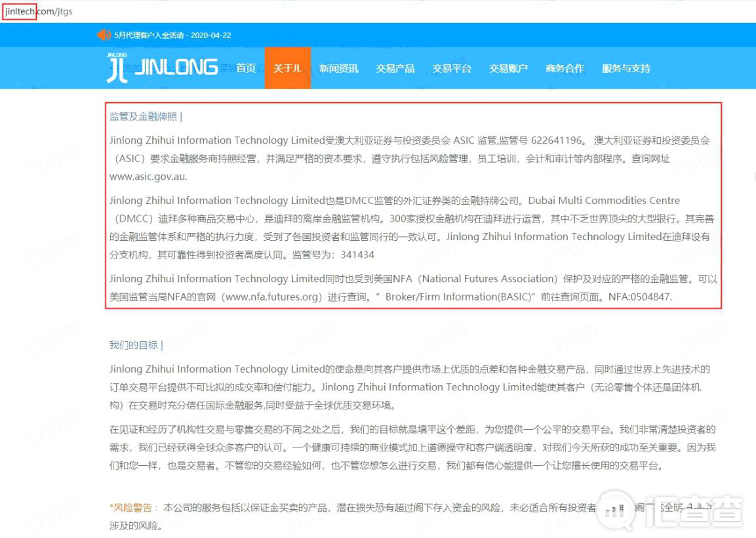Click the 我们的目标 heading
Image resolution: width=756 pixels, height=538 pixels.
pyautogui.click(x=134, y=345)
